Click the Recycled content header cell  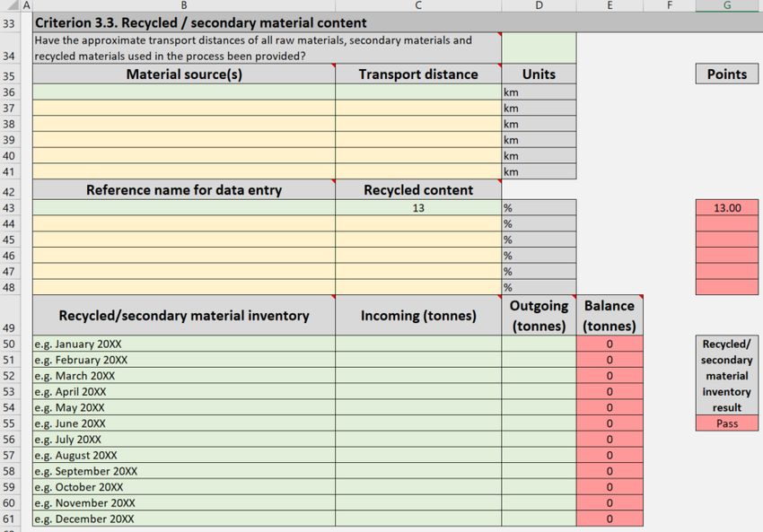point(418,189)
